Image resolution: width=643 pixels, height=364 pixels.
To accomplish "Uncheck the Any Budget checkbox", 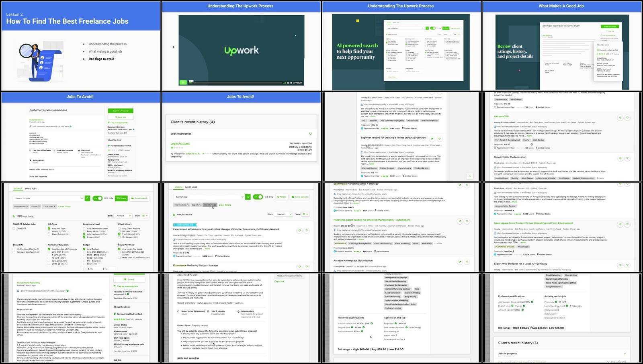I will [x=84, y=249].
